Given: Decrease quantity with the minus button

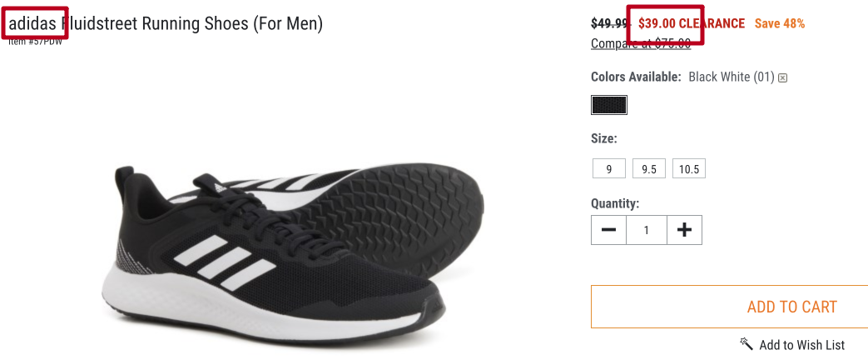Looking at the screenshot, I should point(609,230).
